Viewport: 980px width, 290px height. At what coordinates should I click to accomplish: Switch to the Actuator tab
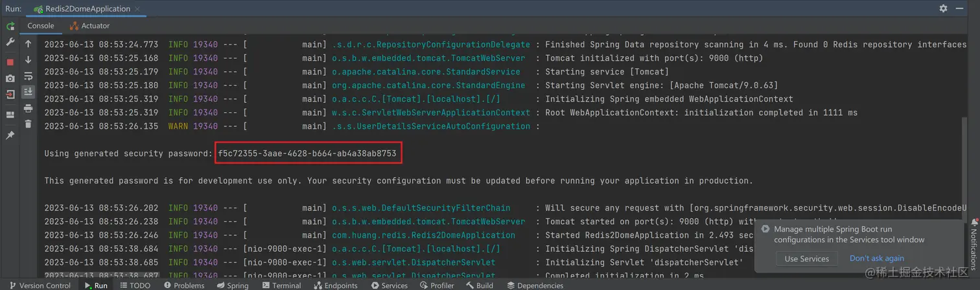[89, 26]
